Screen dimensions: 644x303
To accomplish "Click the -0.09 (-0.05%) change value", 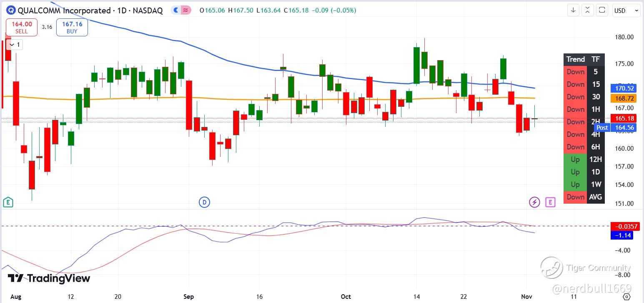I will pyautogui.click(x=334, y=10).
